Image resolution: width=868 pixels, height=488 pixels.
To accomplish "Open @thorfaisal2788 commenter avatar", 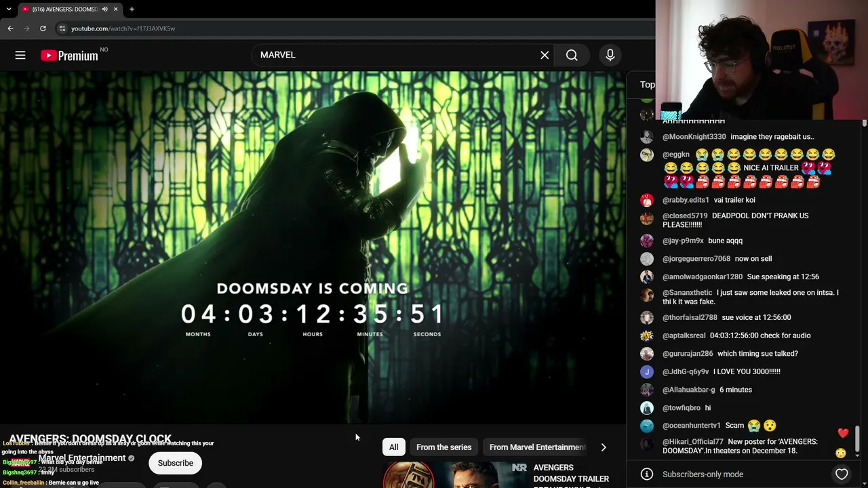I will (647, 317).
